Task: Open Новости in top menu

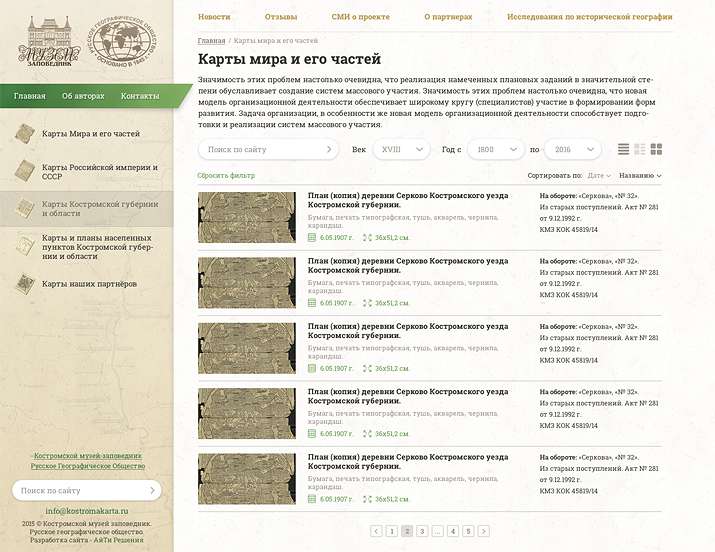Action: click(214, 17)
